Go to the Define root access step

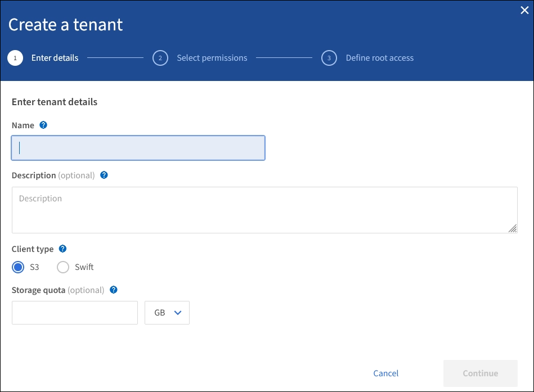379,58
